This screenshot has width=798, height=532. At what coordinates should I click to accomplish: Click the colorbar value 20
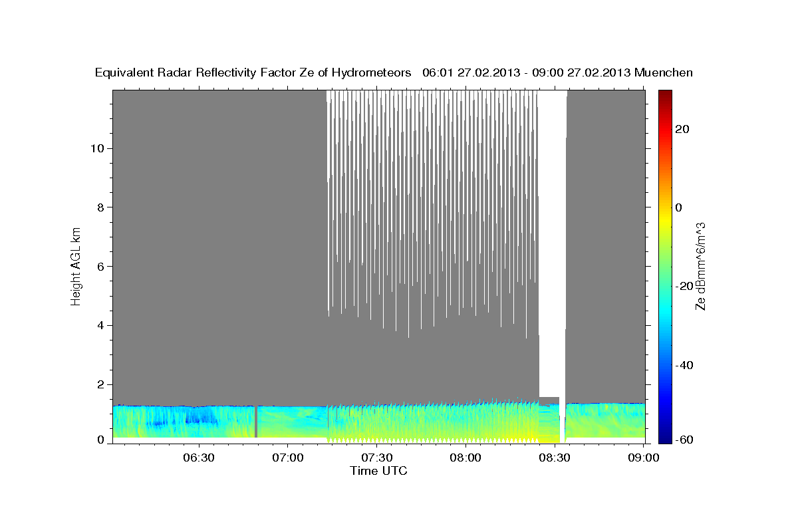[681, 129]
